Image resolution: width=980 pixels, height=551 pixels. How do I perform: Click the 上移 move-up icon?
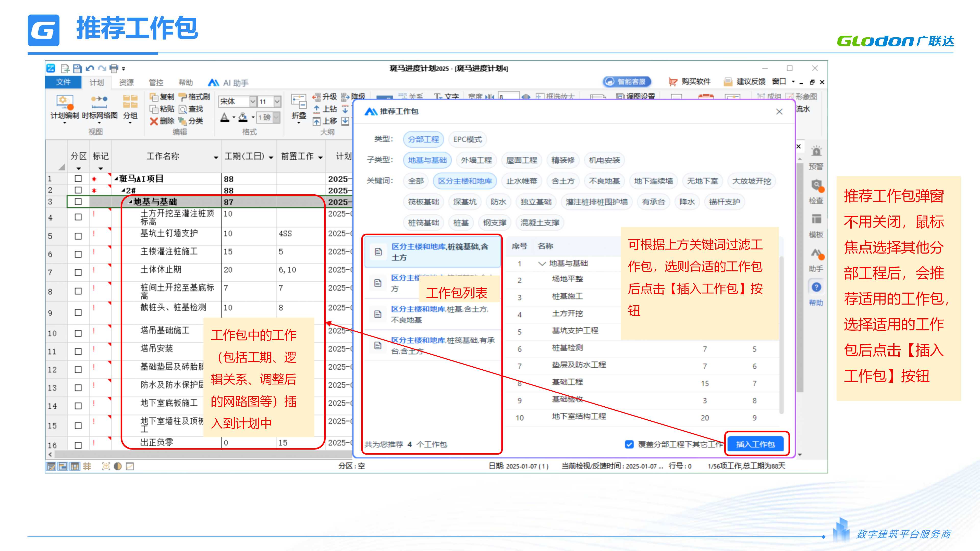(x=316, y=121)
